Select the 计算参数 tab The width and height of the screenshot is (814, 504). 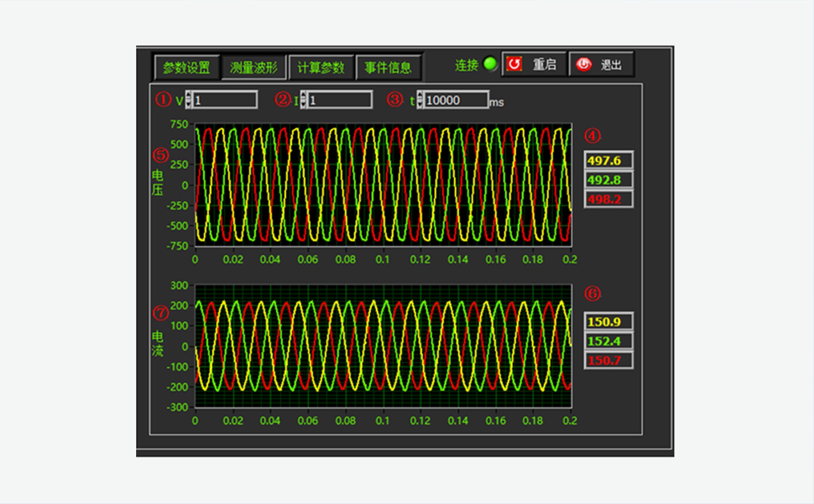coord(321,67)
